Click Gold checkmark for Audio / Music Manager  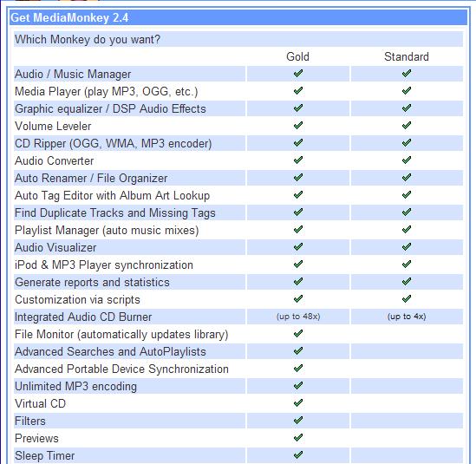click(298, 73)
